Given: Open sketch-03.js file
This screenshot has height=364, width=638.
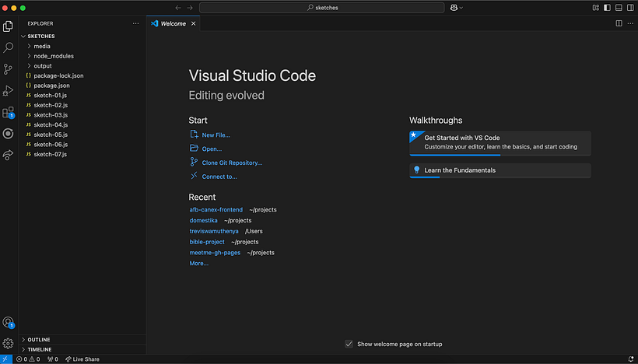Looking at the screenshot, I should point(83,115).
